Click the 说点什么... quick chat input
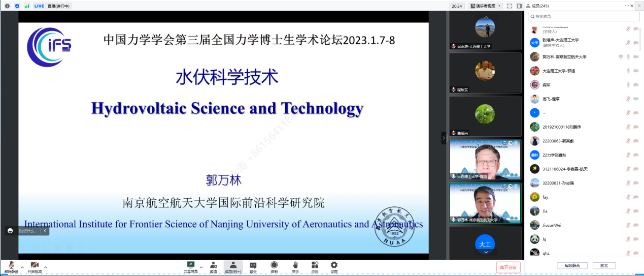644x276 pixels. pyautogui.click(x=29, y=231)
